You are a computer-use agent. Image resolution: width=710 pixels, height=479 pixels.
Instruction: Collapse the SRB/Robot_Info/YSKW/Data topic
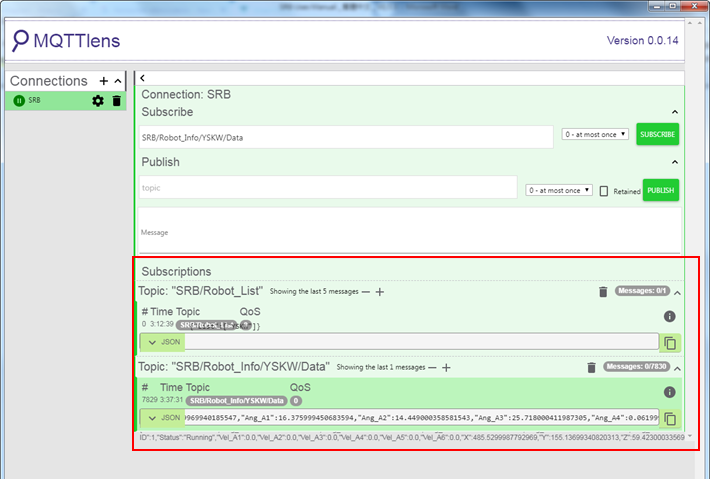click(x=677, y=369)
